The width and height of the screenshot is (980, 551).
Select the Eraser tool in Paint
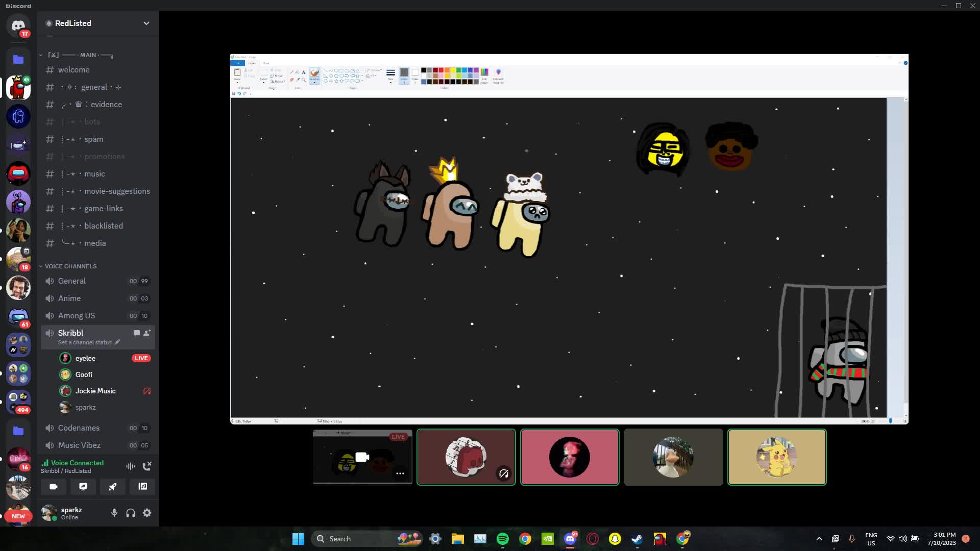(x=291, y=79)
